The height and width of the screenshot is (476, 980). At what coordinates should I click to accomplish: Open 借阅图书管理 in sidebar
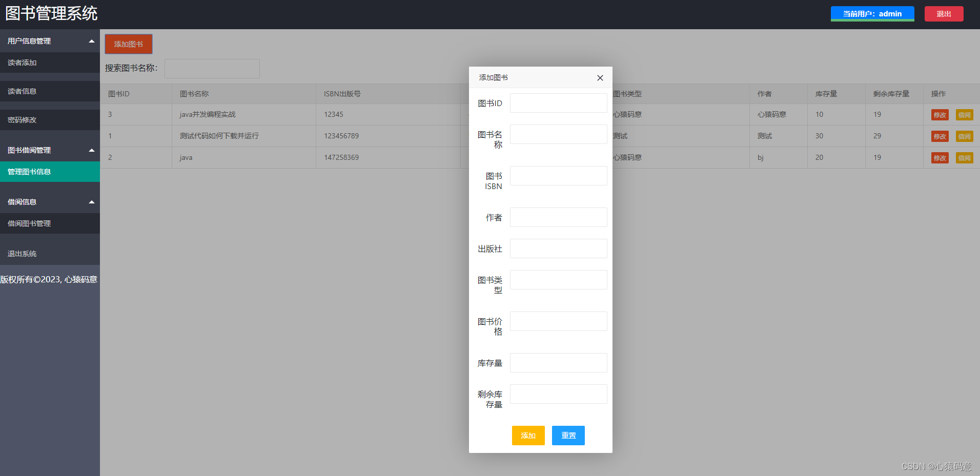pyautogui.click(x=50, y=223)
